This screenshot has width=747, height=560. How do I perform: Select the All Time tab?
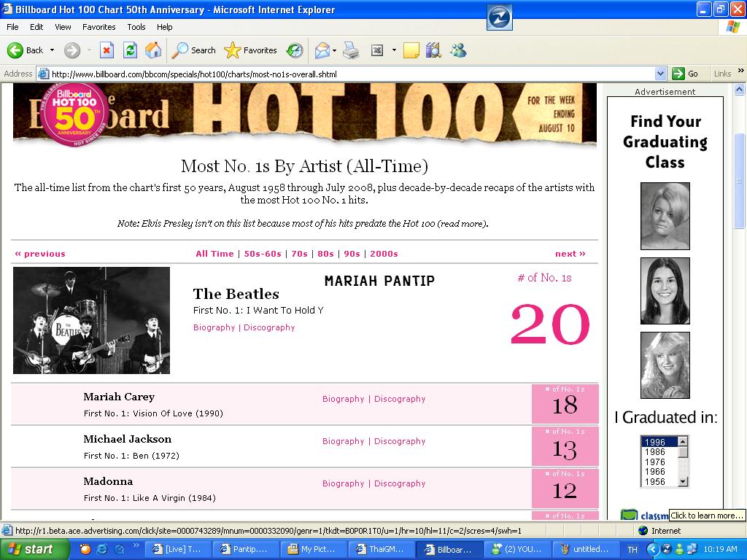coord(215,254)
